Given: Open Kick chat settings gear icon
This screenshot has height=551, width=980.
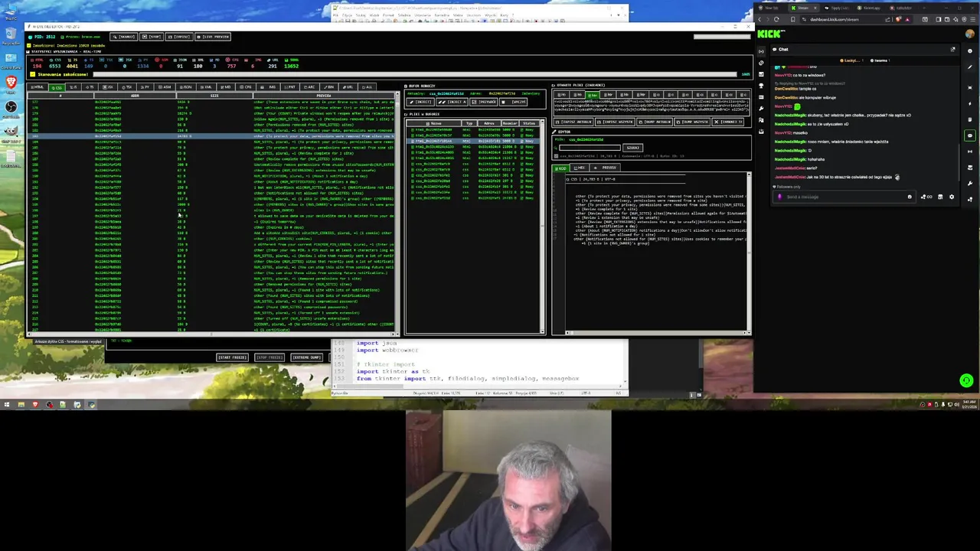Looking at the screenshot, I should (x=952, y=197).
